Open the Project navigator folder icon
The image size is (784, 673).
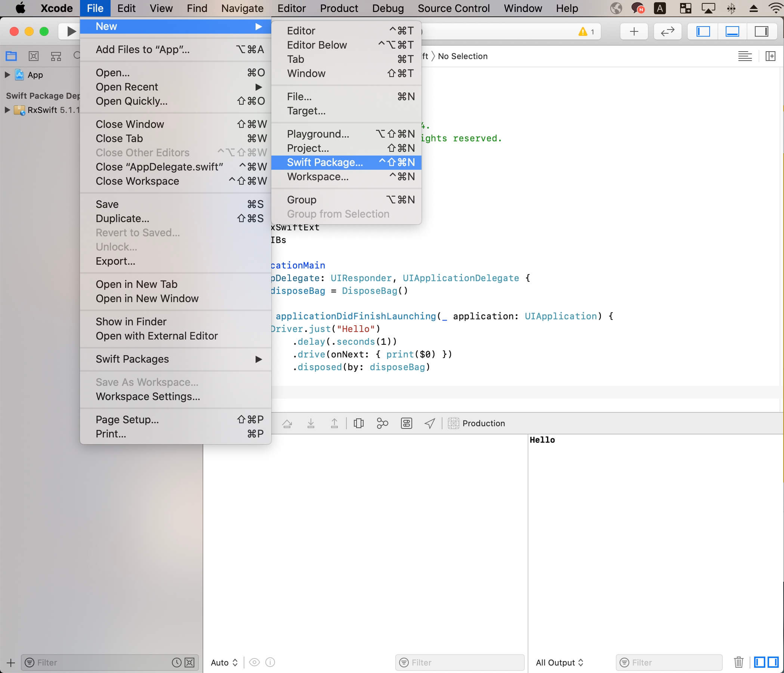coord(11,56)
